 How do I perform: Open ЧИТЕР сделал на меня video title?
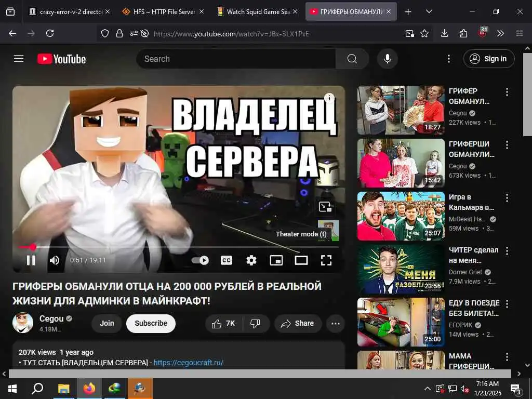tap(473, 255)
